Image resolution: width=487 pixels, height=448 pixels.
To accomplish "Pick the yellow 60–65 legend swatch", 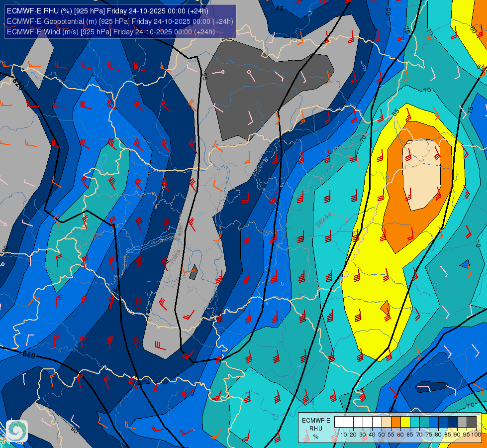I will [x=405, y=422].
